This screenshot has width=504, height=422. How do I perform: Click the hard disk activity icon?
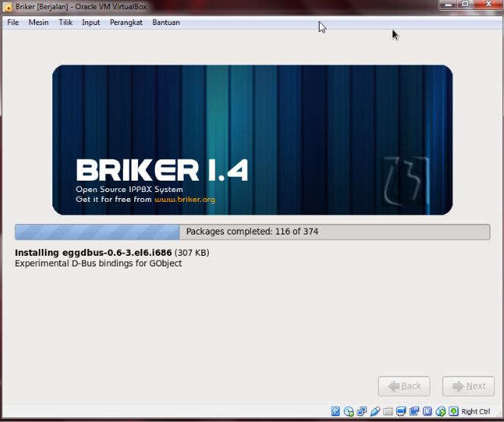tap(335, 411)
